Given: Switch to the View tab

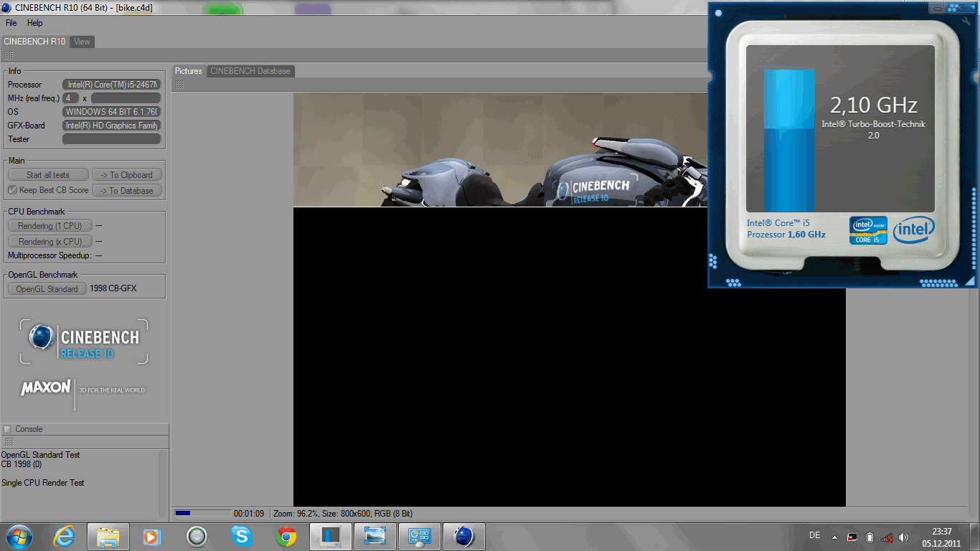Looking at the screenshot, I should (83, 42).
